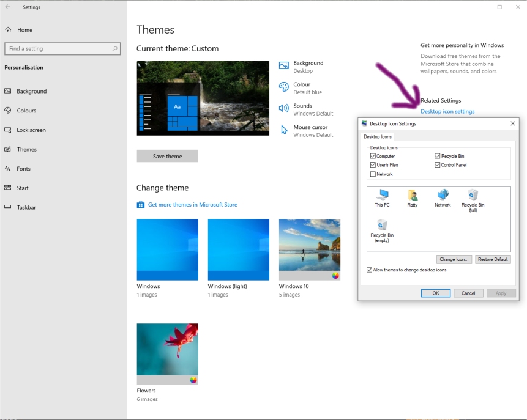
Task: Untick the Recycle Bin checkbox
Action: click(437, 156)
